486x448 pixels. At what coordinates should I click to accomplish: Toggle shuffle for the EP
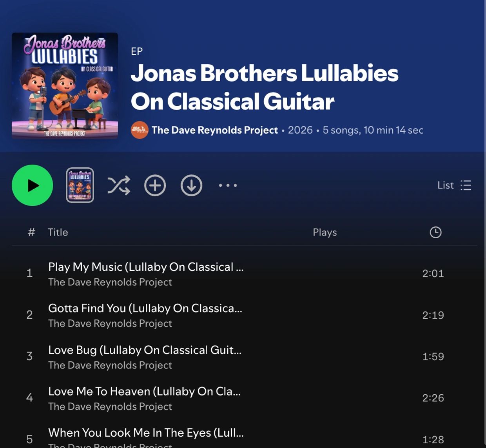tap(119, 185)
